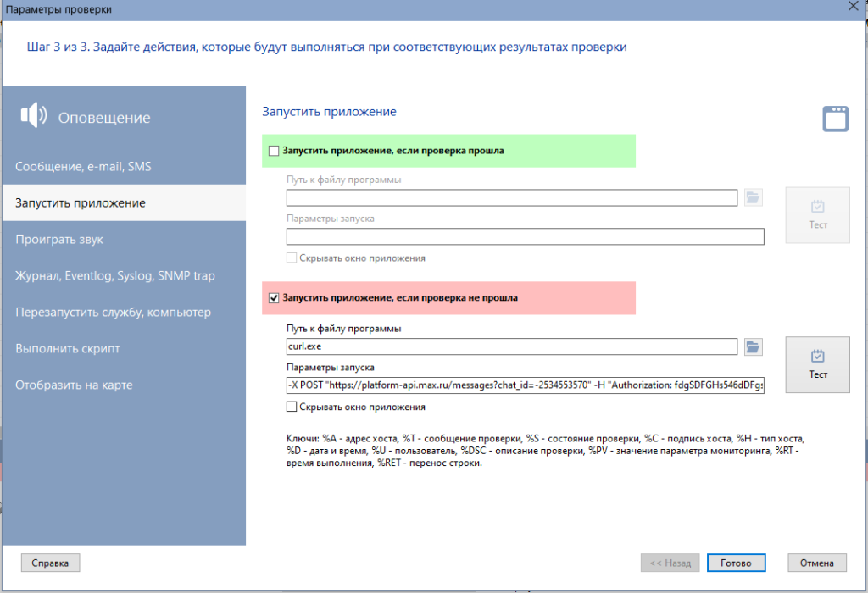Click folder icon next to curl.exe field
868x593 pixels.
[x=754, y=346]
